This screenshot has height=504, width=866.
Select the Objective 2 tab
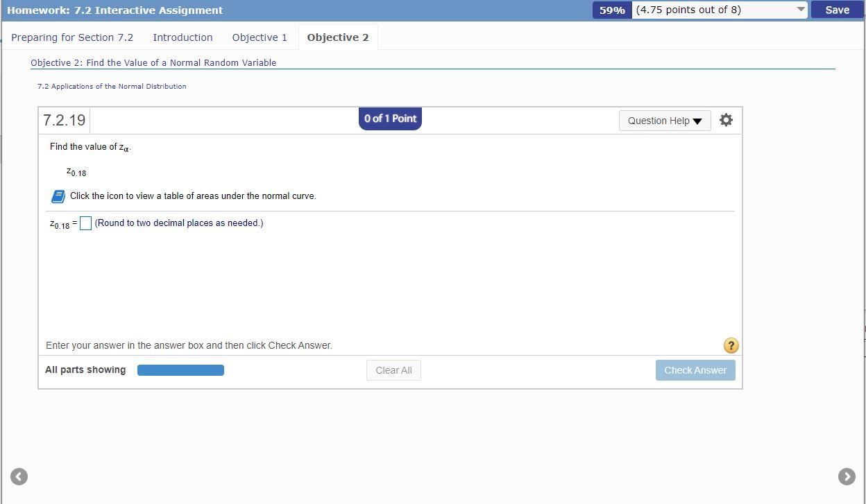[338, 37]
